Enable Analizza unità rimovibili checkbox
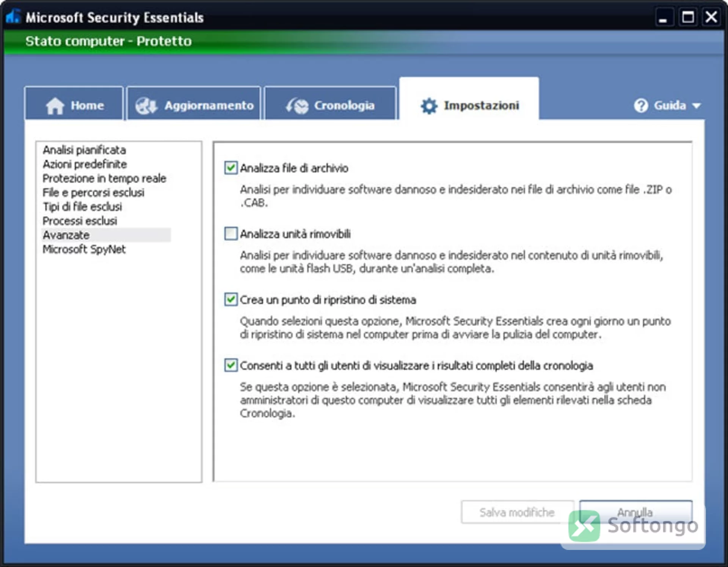Viewport: 728px width, 567px height. click(231, 234)
